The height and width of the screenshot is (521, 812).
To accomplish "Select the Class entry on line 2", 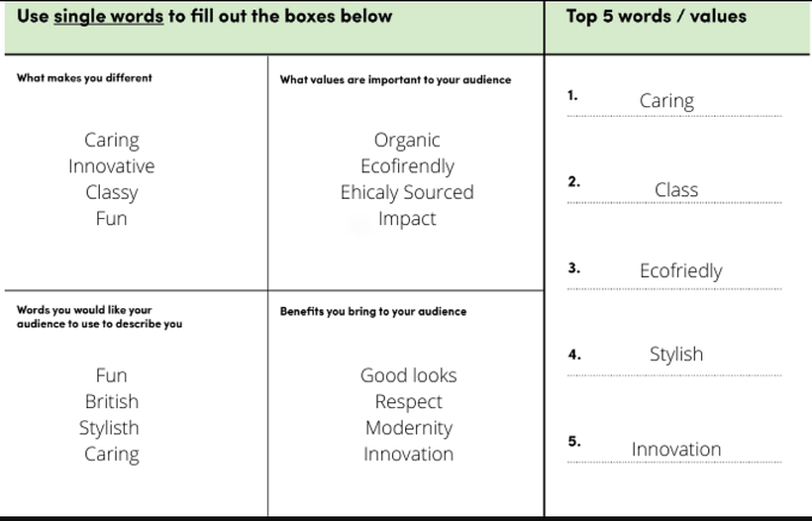I will click(675, 189).
